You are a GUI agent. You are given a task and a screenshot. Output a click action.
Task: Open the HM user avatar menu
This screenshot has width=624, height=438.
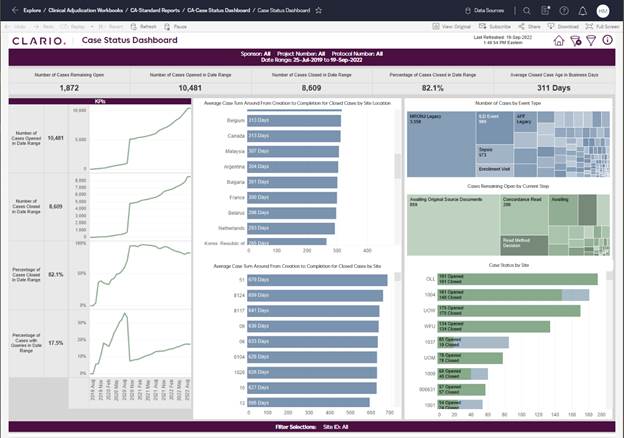pyautogui.click(x=603, y=9)
